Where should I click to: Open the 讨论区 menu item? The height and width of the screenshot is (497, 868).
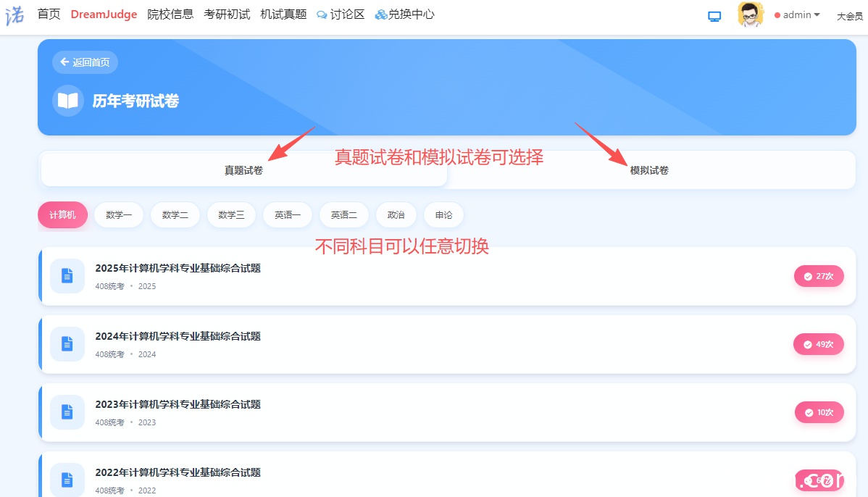pos(341,14)
